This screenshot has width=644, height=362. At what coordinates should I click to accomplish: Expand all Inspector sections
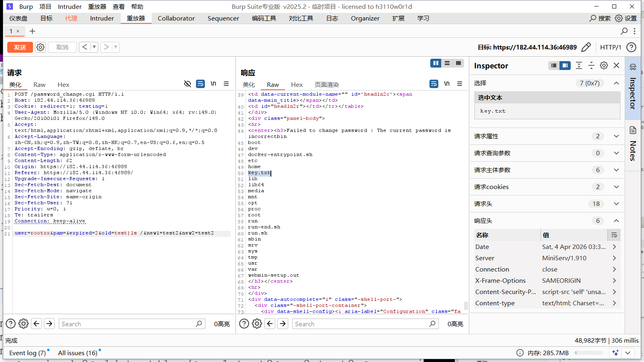pyautogui.click(x=579, y=65)
